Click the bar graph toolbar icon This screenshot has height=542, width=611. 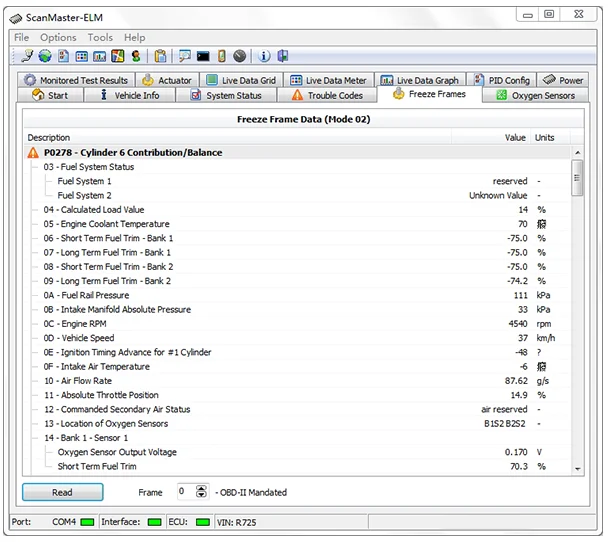99,56
